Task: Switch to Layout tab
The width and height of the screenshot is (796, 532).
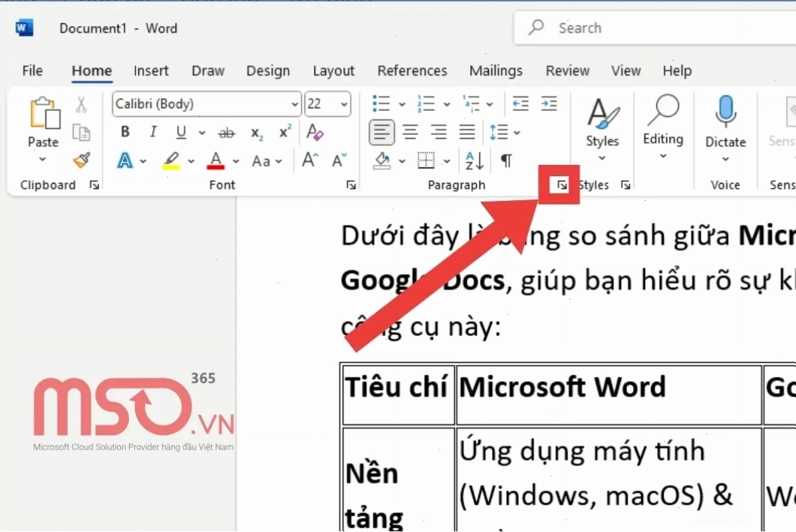Action: tap(334, 70)
